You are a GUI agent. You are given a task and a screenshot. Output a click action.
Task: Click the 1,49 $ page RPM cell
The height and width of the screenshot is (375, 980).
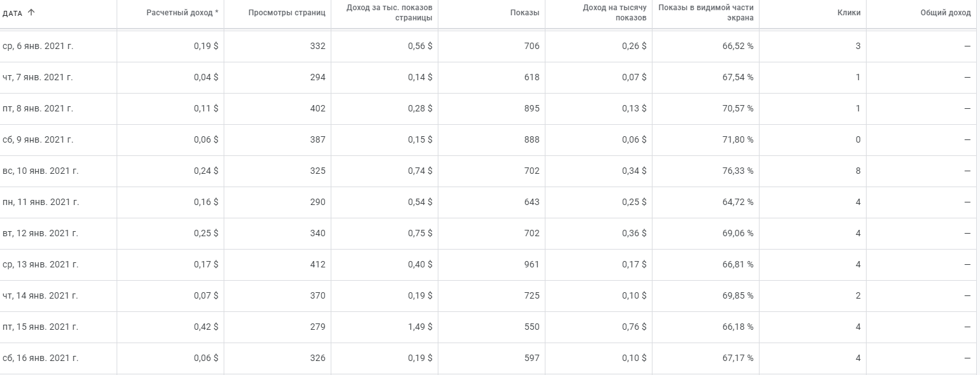pos(420,327)
